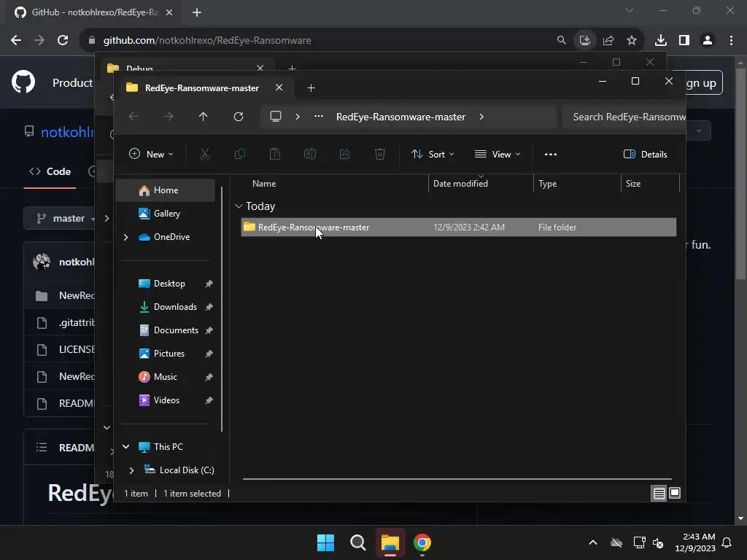This screenshot has height=560, width=747.
Task: Click the Rename icon in Explorer toolbar
Action: [x=310, y=155]
